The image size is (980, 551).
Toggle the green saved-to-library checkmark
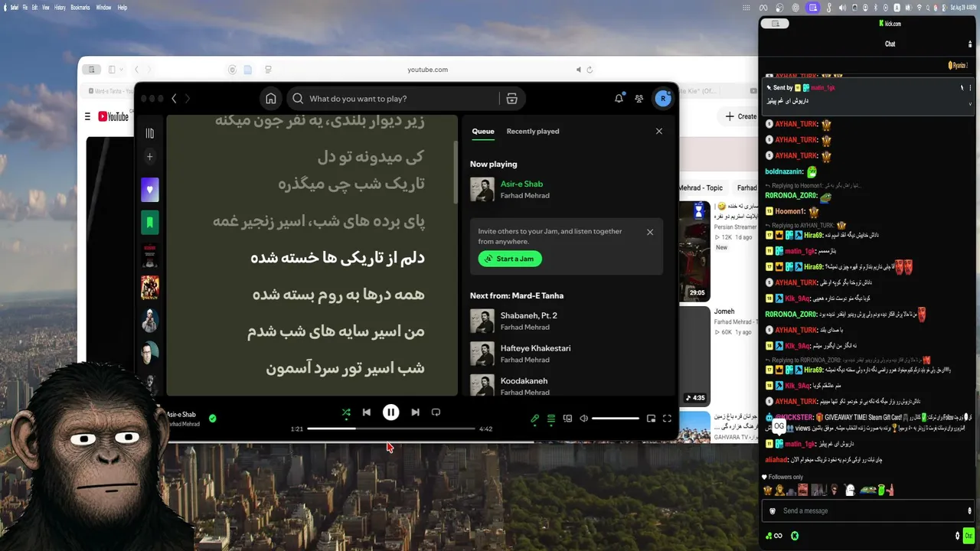pos(213,419)
